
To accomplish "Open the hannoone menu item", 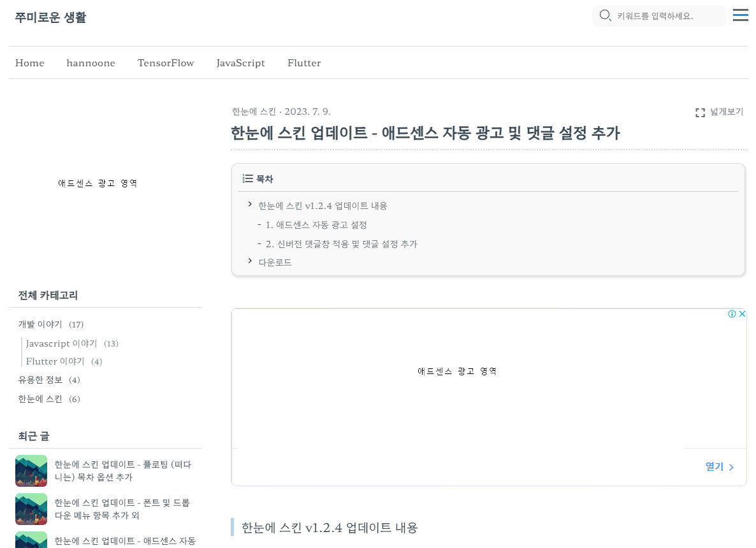I will click(91, 62).
